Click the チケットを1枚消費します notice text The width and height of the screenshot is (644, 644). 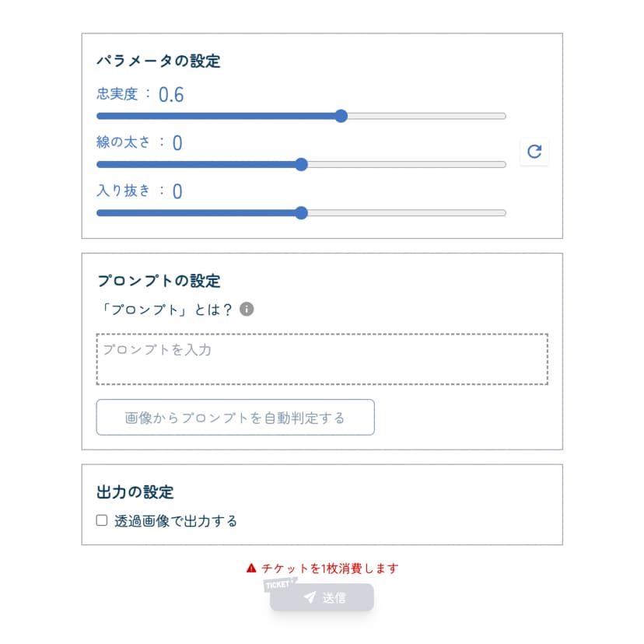[330, 569]
